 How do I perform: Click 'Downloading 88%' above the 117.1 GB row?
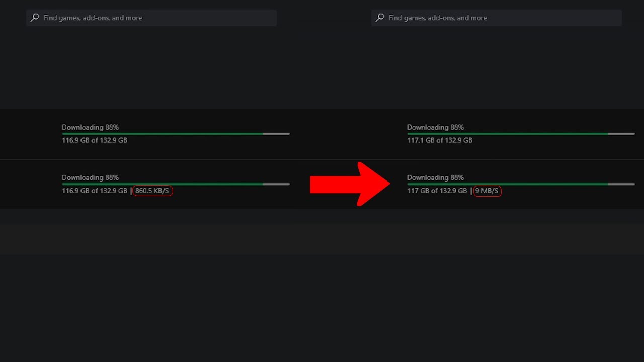tap(435, 127)
